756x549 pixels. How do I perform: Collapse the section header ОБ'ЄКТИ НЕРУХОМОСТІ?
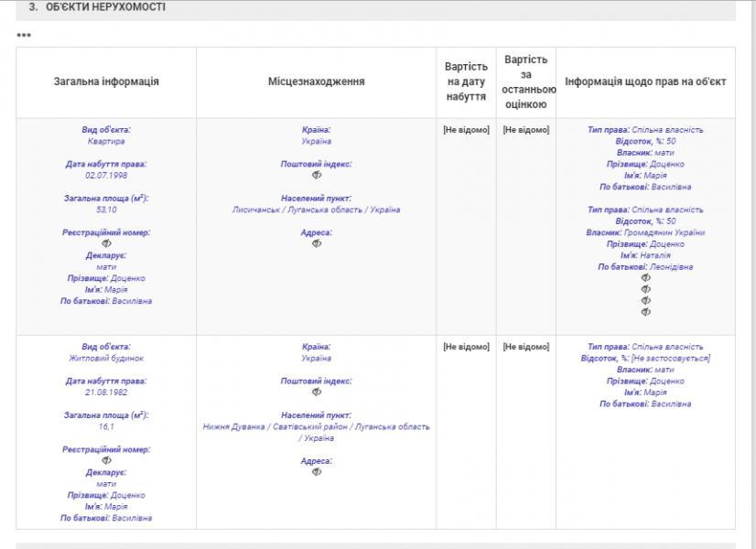[x=97, y=7]
